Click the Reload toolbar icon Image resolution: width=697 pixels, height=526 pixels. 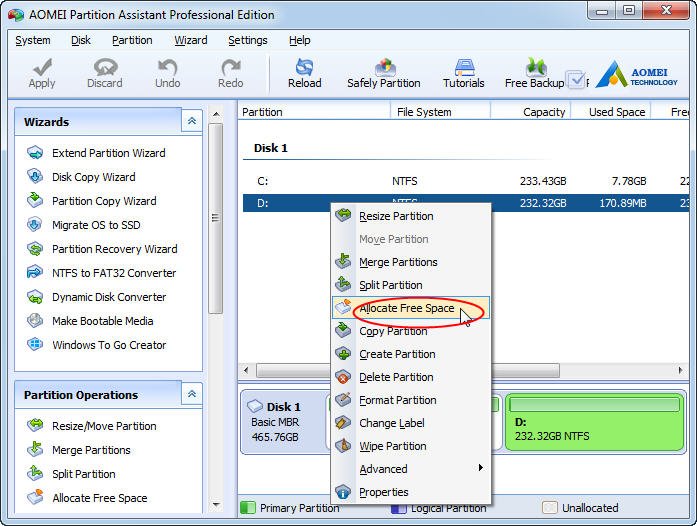(304, 67)
